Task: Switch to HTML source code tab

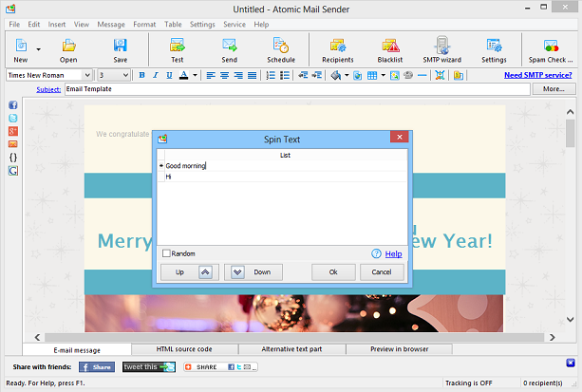Action: pos(184,349)
